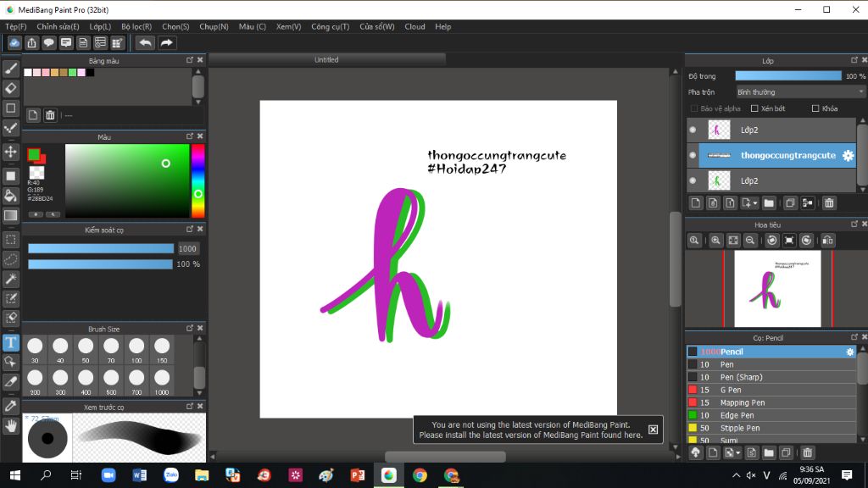Choose brush size 100 preset

point(136,350)
